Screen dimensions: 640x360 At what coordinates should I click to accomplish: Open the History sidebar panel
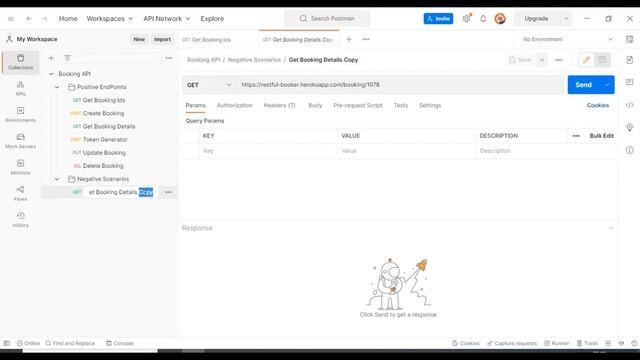(20, 220)
